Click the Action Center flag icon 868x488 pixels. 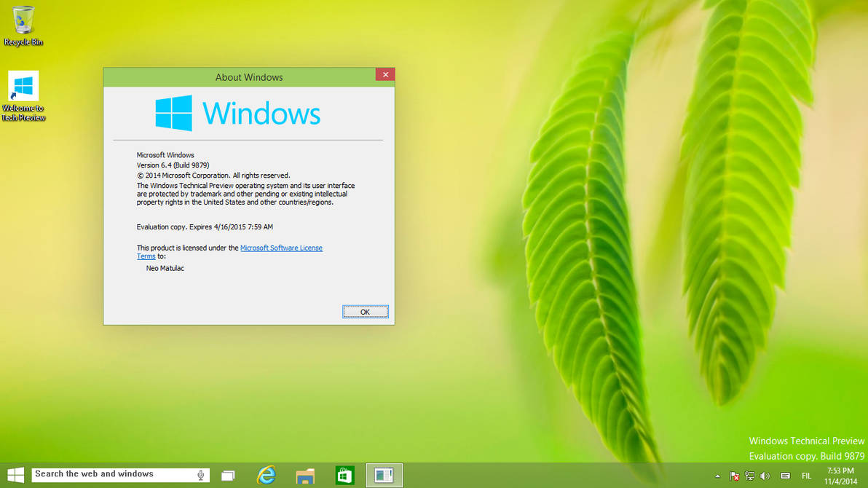point(734,476)
